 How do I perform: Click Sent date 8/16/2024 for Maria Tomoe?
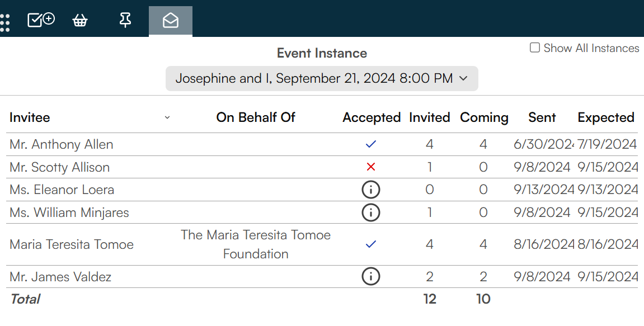click(544, 244)
